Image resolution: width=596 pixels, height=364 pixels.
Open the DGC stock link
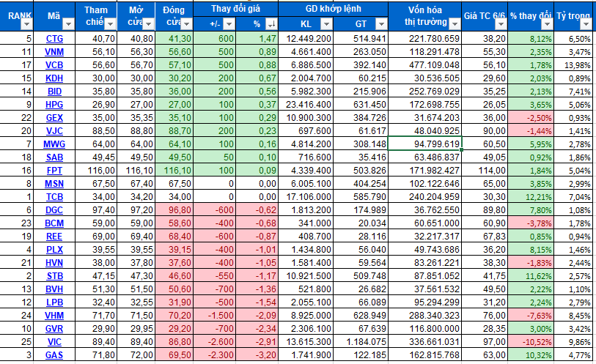[x=54, y=210]
